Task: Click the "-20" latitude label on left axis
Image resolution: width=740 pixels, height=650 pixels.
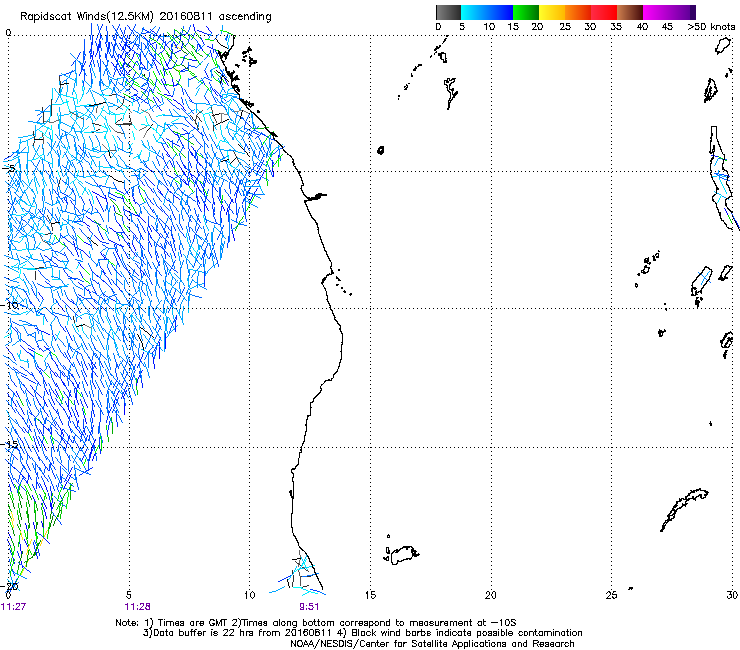Action: [x=10, y=586]
